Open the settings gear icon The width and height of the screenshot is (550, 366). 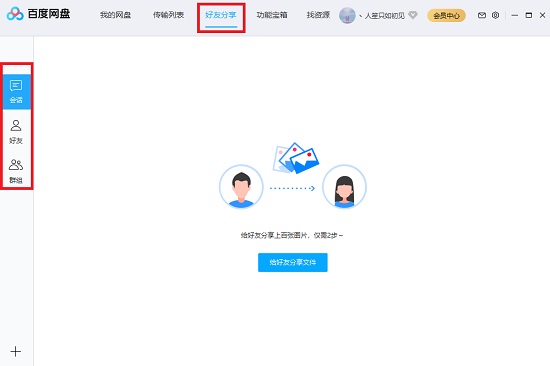coord(495,15)
